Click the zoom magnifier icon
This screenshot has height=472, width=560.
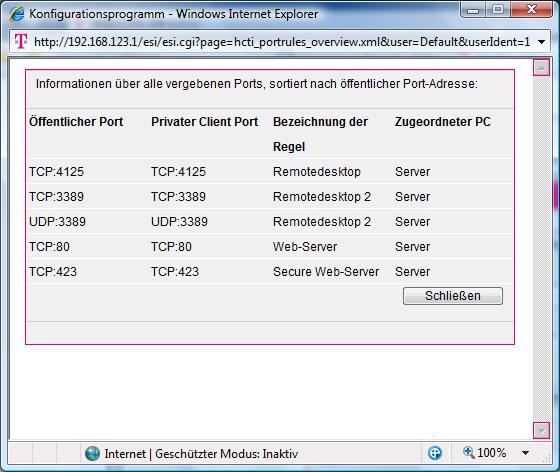pyautogui.click(x=469, y=452)
